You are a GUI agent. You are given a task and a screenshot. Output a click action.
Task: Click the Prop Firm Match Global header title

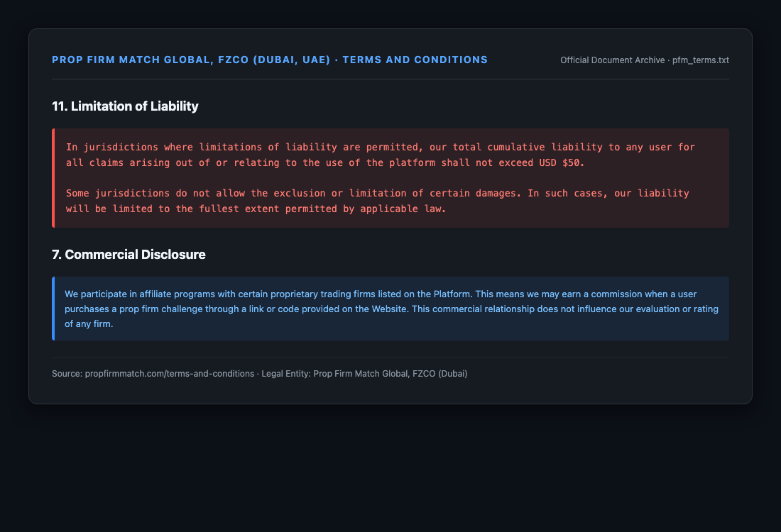pyautogui.click(x=270, y=60)
